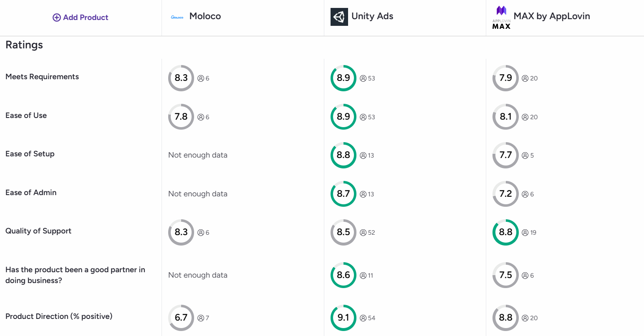Click the AppLovin MAX logo
The image size is (644, 336).
coord(501,18)
